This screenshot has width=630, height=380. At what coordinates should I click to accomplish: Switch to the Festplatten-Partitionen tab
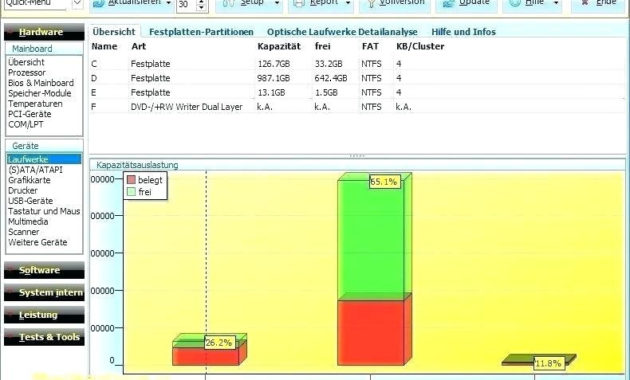coord(201,32)
